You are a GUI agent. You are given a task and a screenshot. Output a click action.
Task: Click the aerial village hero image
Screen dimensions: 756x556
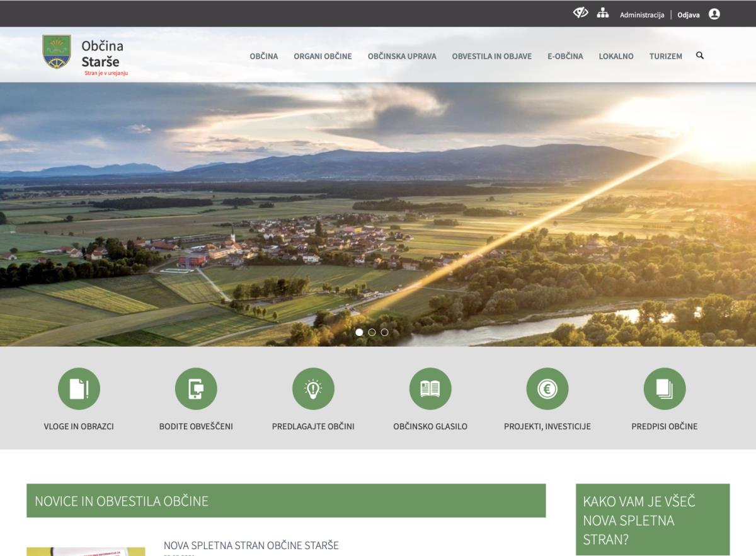pyautogui.click(x=378, y=214)
